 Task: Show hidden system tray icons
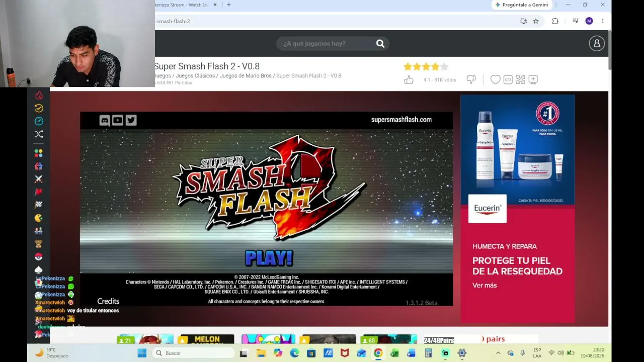[x=498, y=353]
